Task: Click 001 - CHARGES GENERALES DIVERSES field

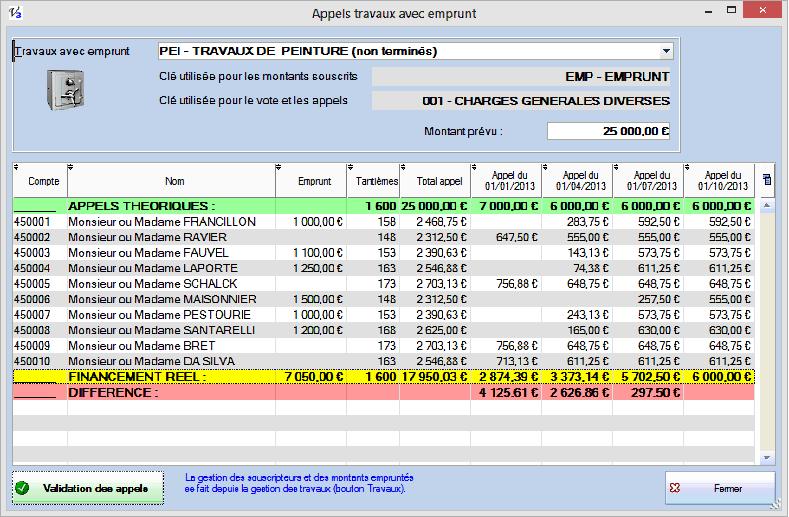Action: point(521,101)
